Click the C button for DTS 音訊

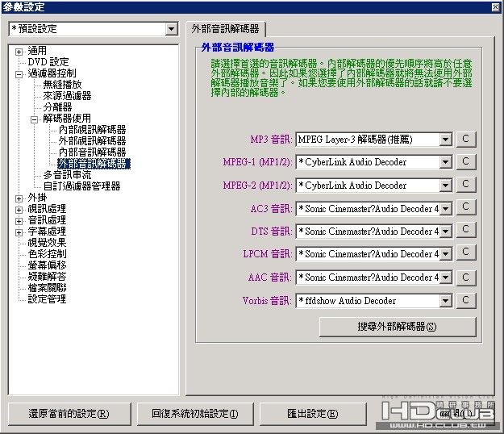click(466, 230)
